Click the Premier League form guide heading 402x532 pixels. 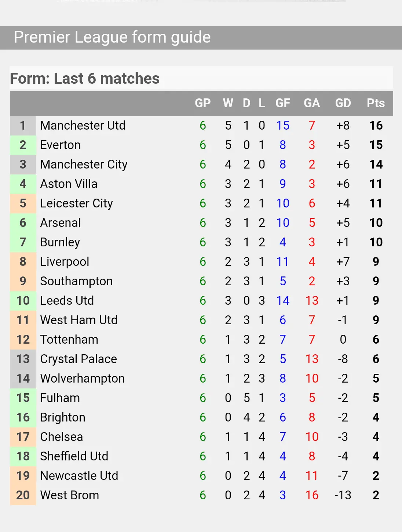(112, 37)
